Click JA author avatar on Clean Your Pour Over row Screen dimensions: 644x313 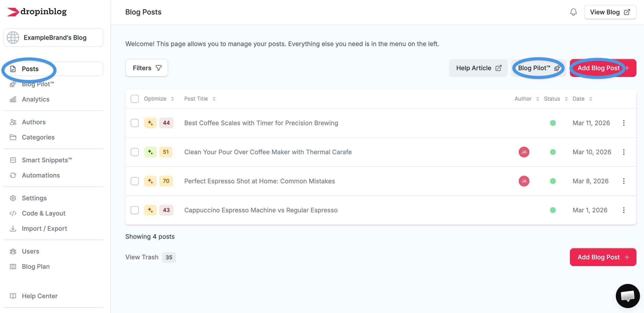tap(524, 152)
